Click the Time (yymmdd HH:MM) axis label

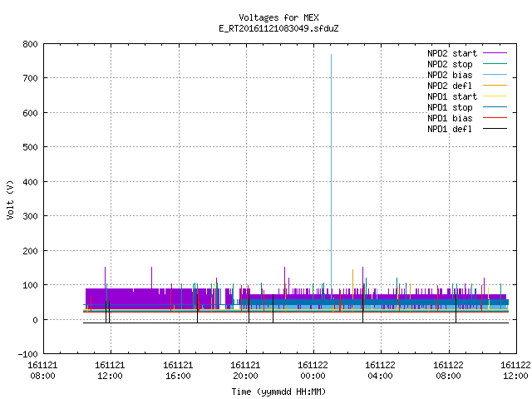[278, 392]
